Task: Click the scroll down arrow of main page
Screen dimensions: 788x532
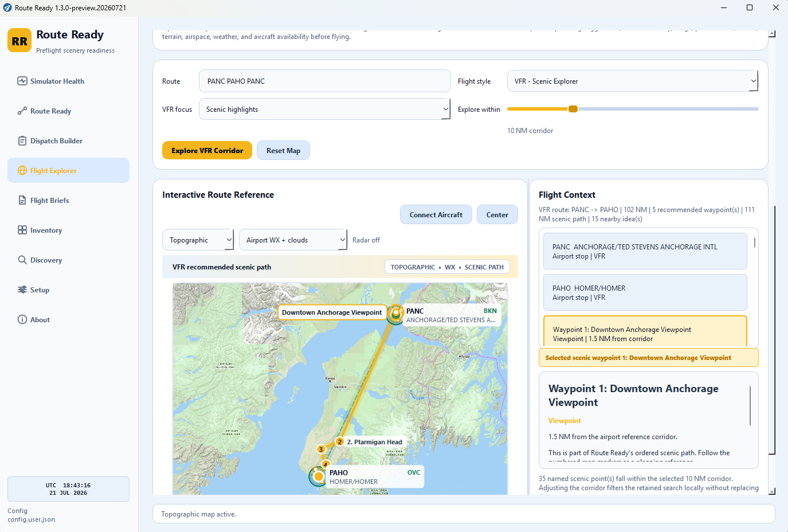Action: 771,491
